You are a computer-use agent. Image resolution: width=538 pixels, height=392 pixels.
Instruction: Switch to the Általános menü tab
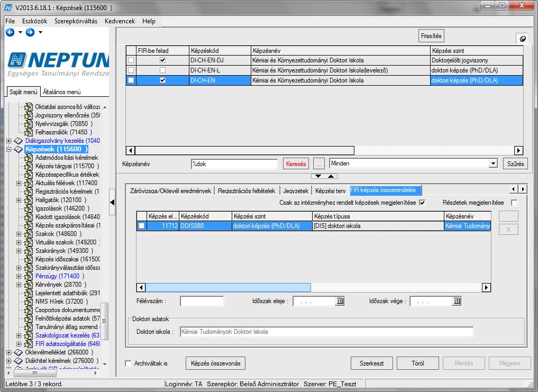62,92
